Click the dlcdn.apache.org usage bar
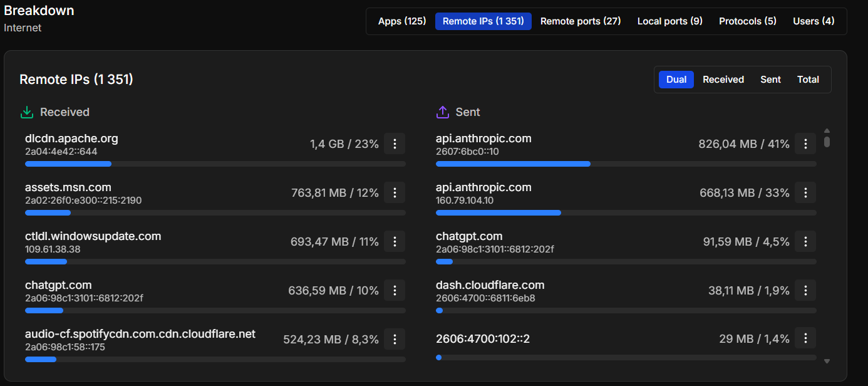Image resolution: width=868 pixels, height=386 pixels. click(x=215, y=164)
